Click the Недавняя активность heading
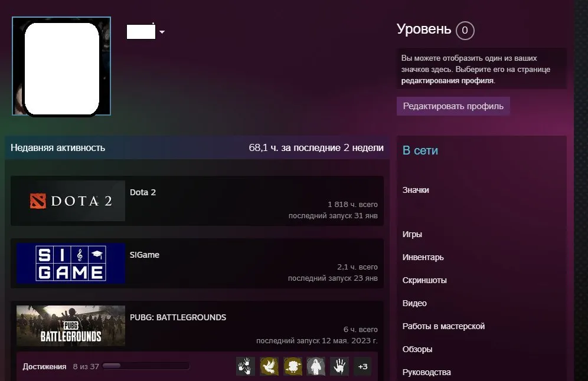The height and width of the screenshot is (381, 588). pyautogui.click(x=58, y=147)
